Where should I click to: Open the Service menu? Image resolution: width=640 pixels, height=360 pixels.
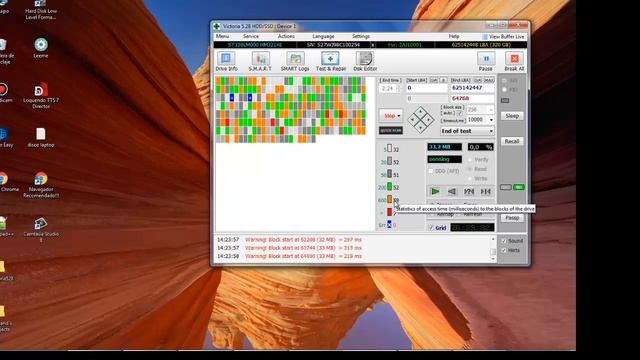pos(251,36)
